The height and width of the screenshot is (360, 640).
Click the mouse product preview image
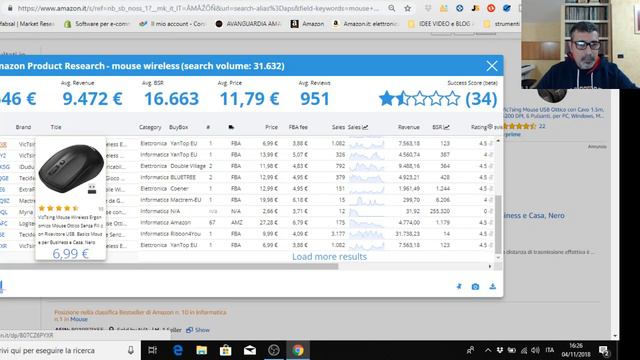(x=71, y=168)
